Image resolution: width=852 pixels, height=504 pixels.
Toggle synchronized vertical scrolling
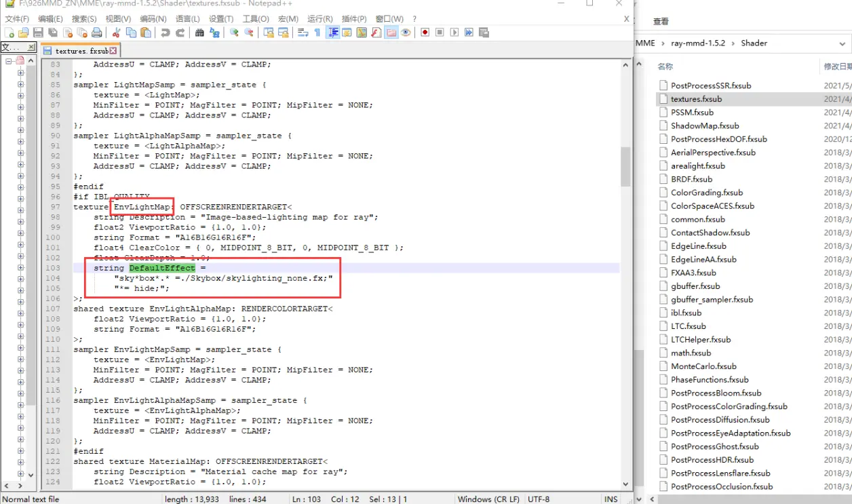[x=269, y=33]
